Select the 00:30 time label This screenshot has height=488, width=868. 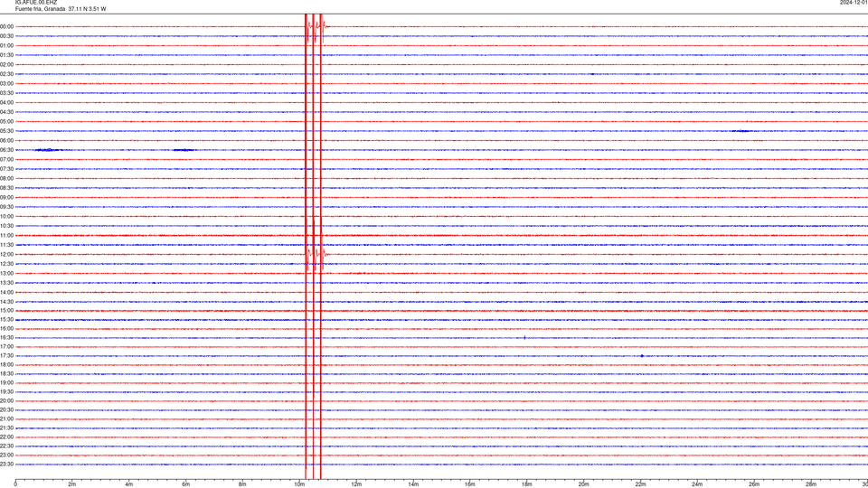coord(6,36)
